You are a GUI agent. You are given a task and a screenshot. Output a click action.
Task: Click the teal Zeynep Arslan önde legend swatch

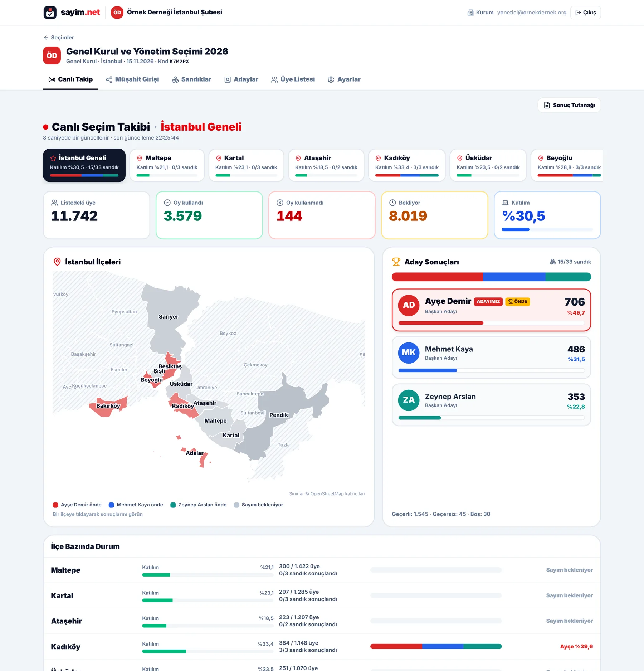(173, 505)
